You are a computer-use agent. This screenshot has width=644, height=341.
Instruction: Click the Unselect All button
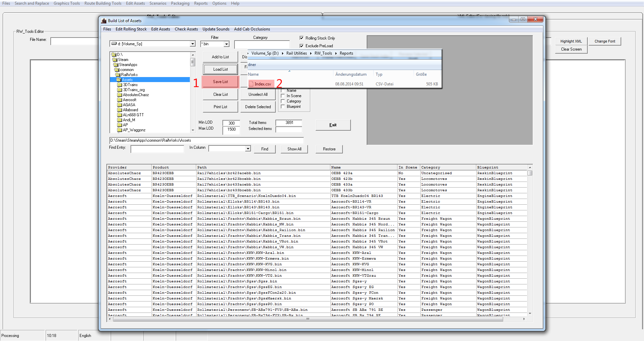click(x=258, y=94)
